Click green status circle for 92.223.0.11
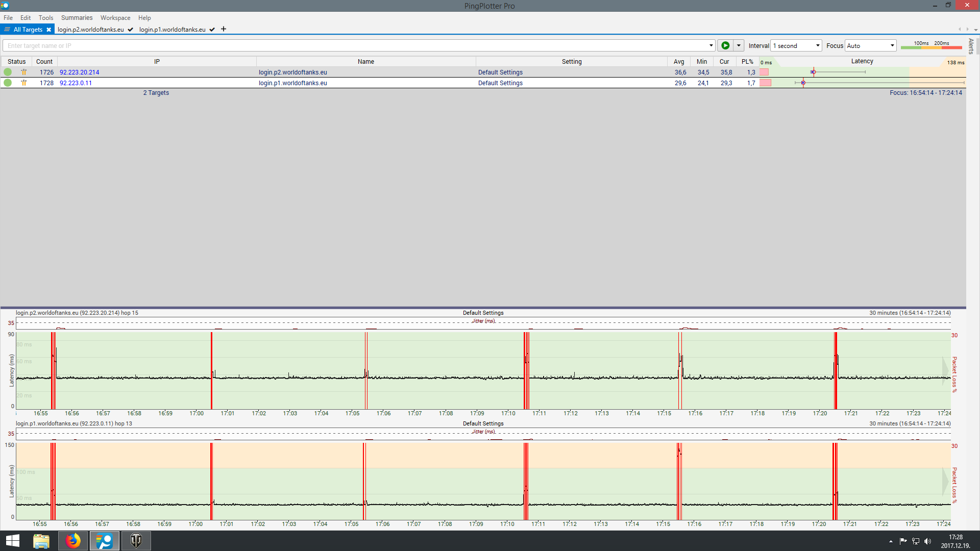 click(8, 83)
